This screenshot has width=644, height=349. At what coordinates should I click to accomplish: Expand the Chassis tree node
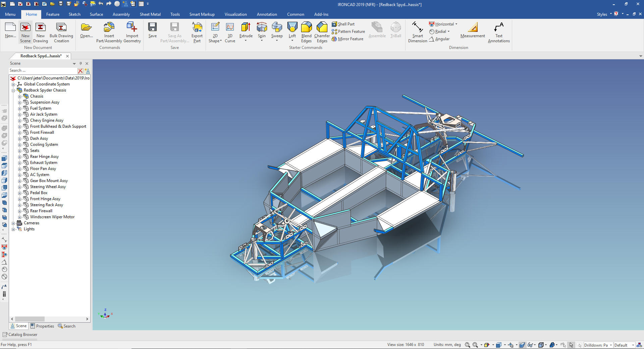click(x=19, y=97)
